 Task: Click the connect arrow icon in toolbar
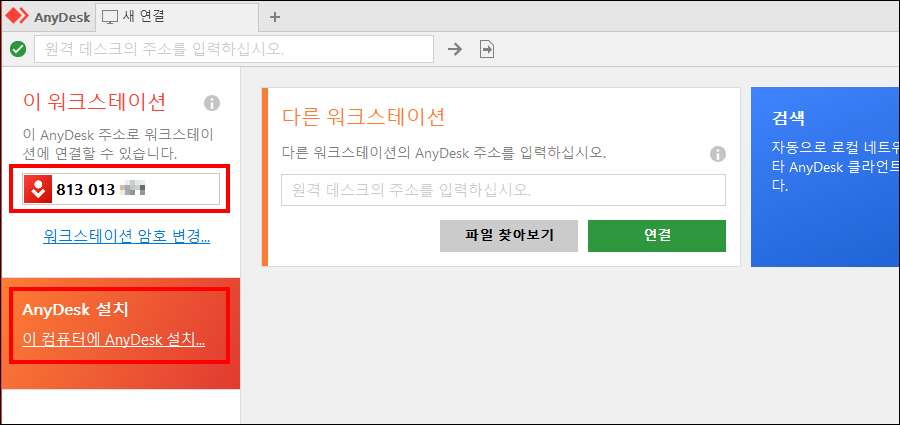(x=455, y=49)
